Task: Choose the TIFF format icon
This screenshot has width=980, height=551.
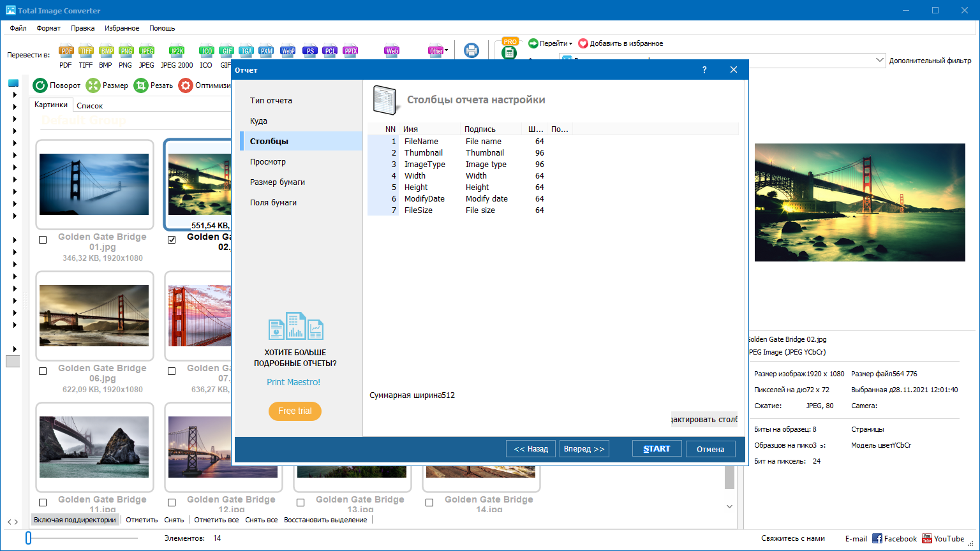Action: pos(85,52)
